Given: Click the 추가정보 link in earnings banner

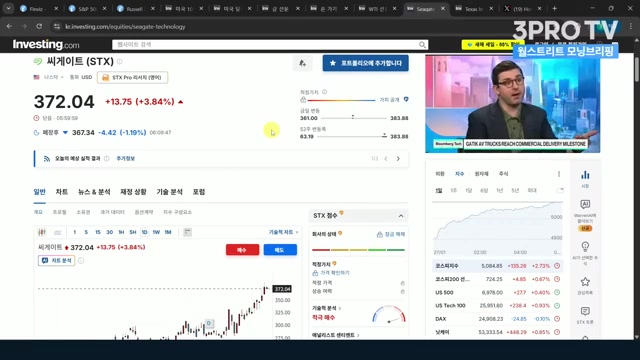Looking at the screenshot, I should click(x=125, y=159).
